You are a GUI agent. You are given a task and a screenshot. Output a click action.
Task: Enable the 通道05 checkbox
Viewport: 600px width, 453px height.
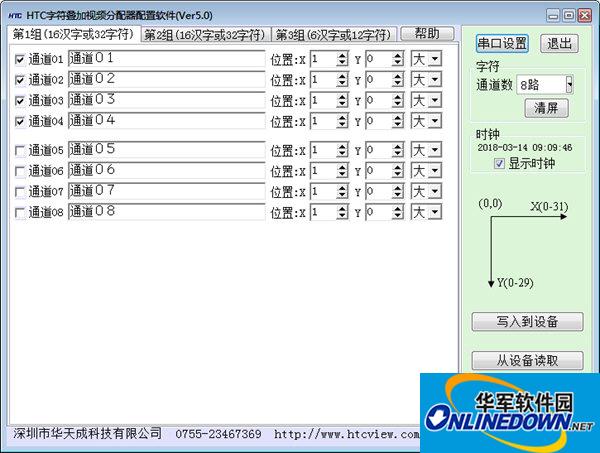point(21,150)
